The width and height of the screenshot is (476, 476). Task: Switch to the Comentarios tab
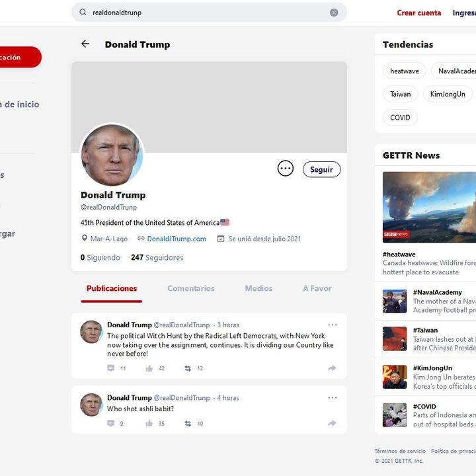tap(190, 288)
